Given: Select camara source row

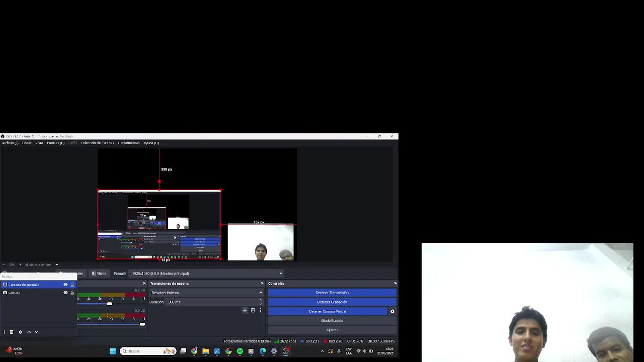Looking at the screenshot, I should coord(38,293).
